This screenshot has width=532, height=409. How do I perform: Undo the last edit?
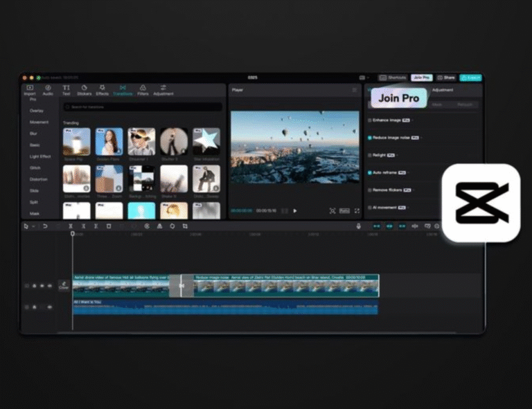click(x=45, y=226)
